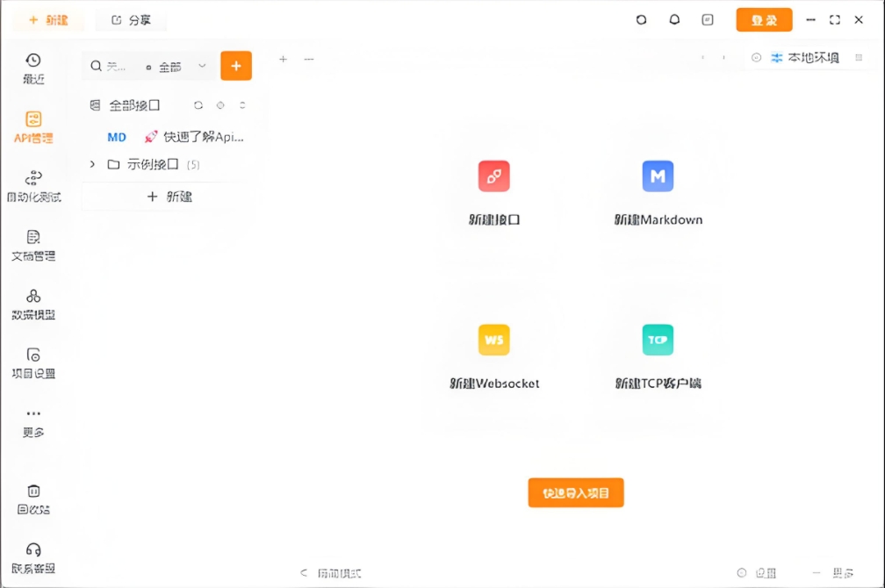Click the 新建TCP客户端 label text
This screenshot has height=588, width=885.
[x=658, y=384]
